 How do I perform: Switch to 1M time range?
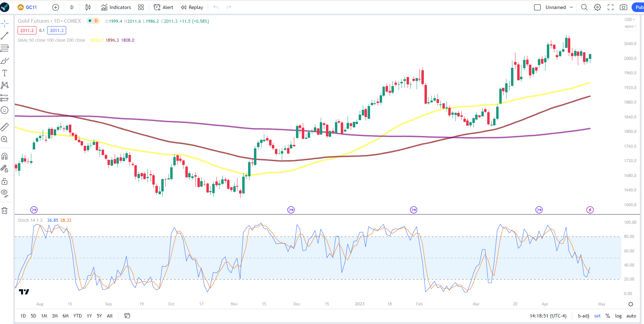point(44,316)
